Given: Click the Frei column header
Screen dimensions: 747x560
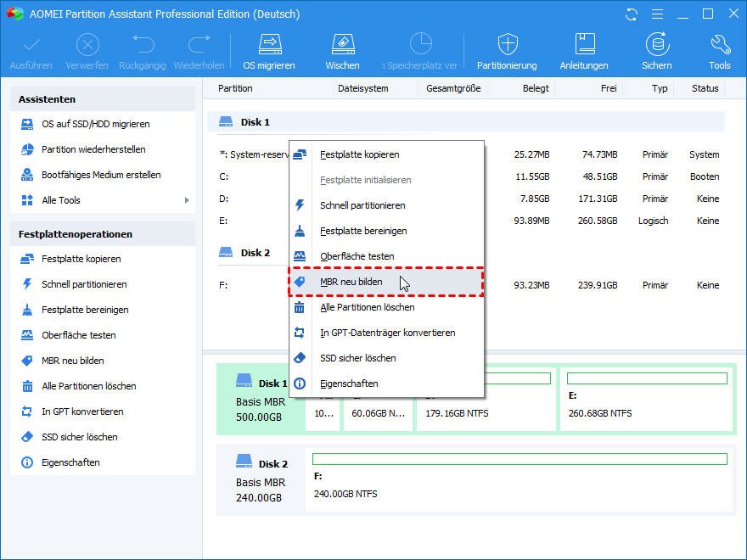Looking at the screenshot, I should pyautogui.click(x=609, y=88).
